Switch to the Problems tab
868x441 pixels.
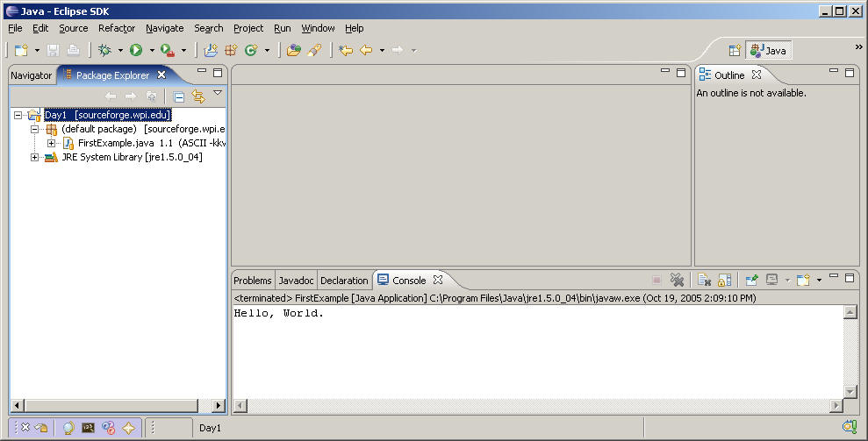(253, 281)
